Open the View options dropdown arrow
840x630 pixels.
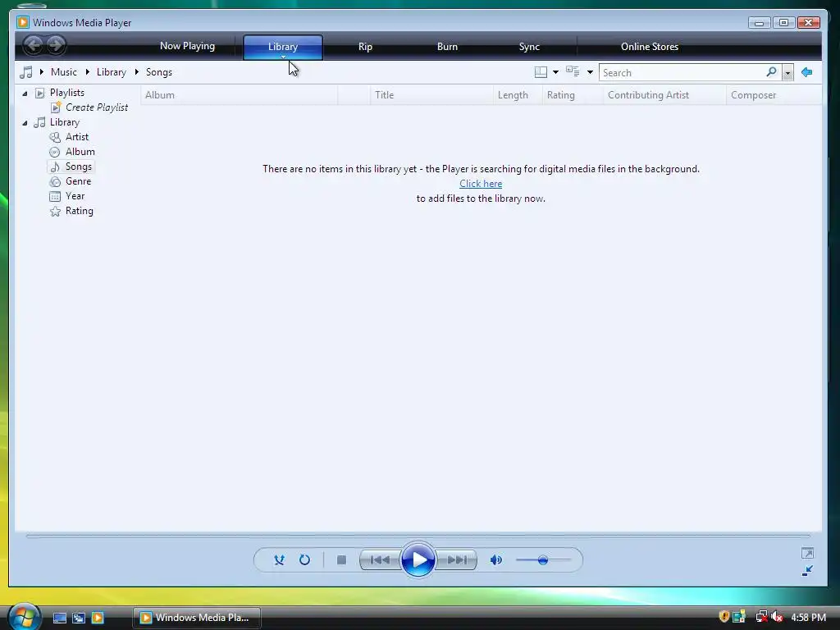(x=590, y=72)
